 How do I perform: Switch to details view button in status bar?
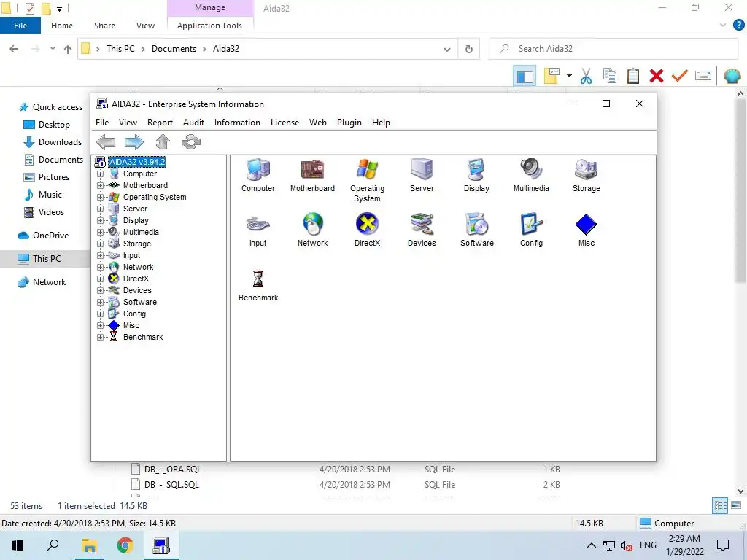(720, 506)
